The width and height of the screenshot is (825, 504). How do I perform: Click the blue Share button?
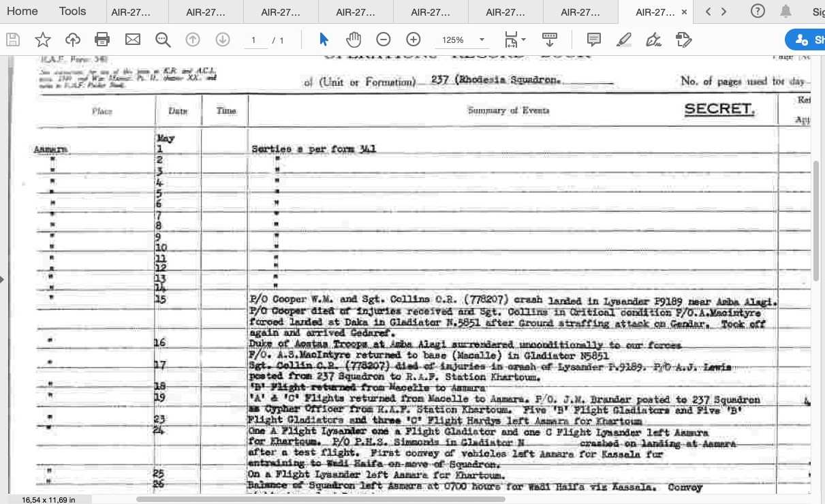807,40
